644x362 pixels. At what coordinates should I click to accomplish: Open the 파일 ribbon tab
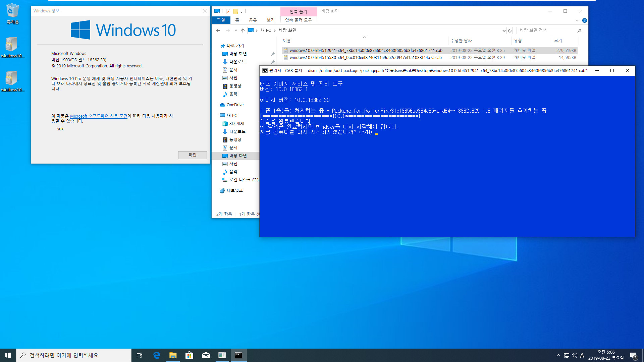[x=221, y=20]
